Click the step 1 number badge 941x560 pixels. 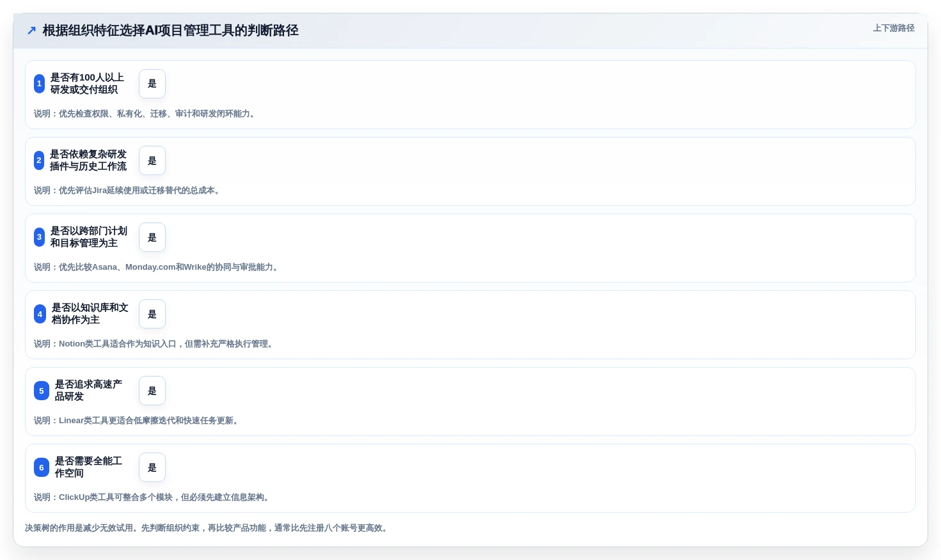pos(39,84)
